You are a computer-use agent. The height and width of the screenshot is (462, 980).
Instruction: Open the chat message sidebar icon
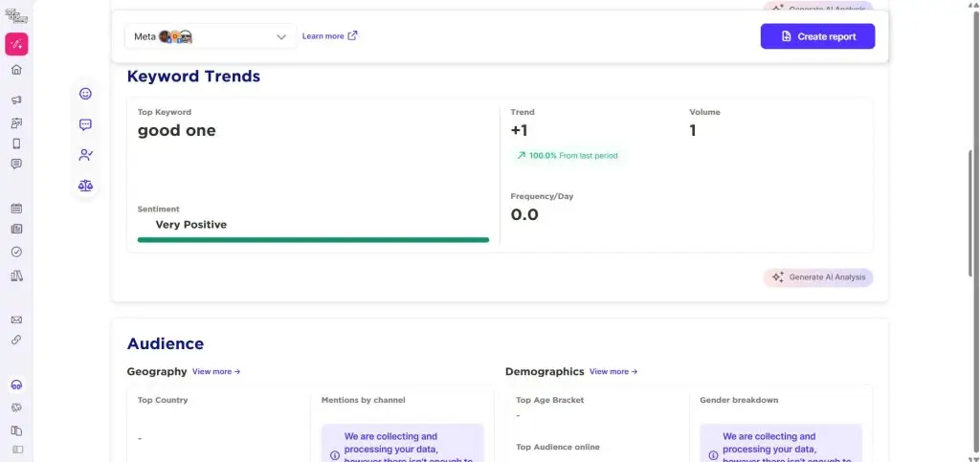(17, 165)
